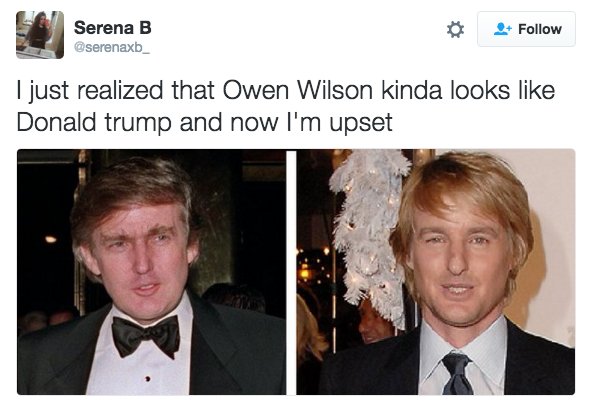The height and width of the screenshot is (403, 591).
Task: Click the dark necktie in right photo
Action: coord(458,373)
